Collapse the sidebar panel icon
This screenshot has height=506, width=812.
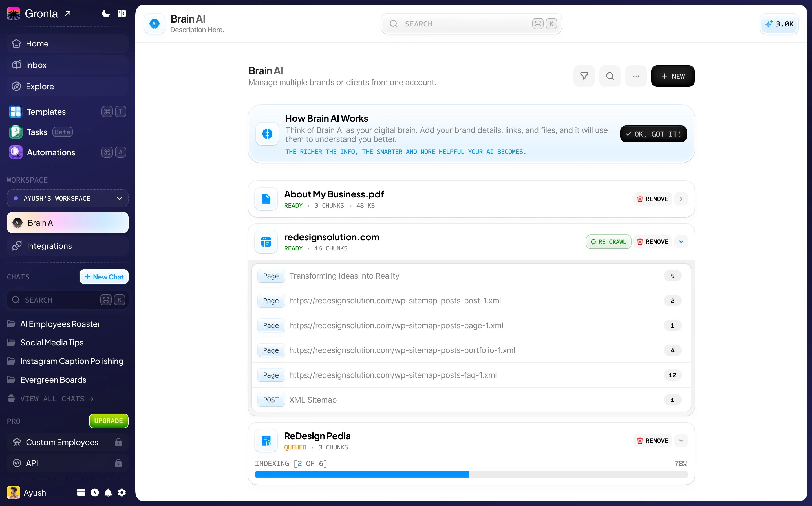122,14
